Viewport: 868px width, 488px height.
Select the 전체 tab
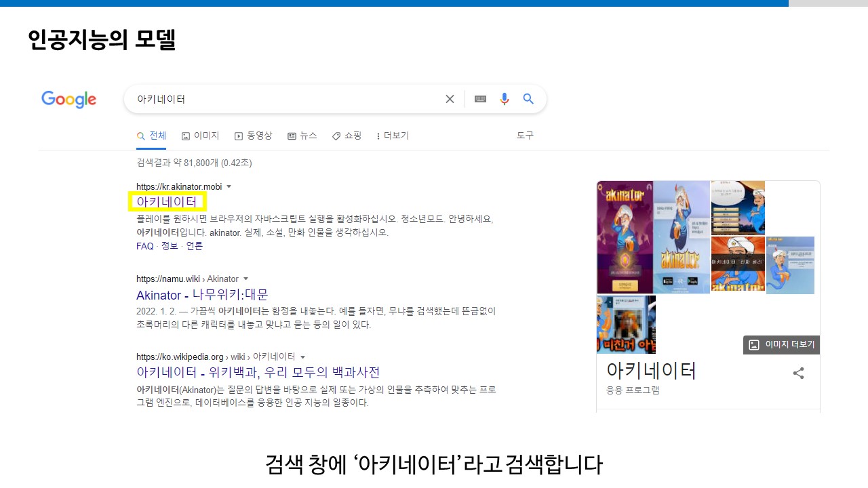pos(151,136)
